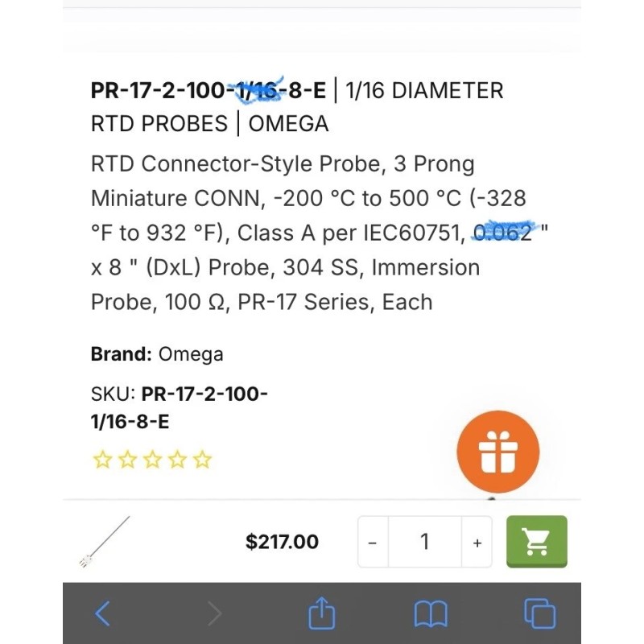Add item with green cart button

536,542
